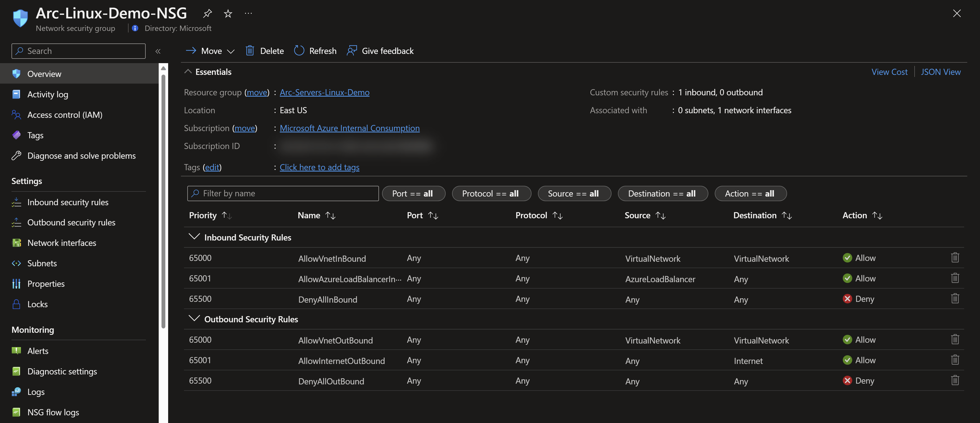The image size is (980, 423).
Task: Open the Action == all filter
Action: pyautogui.click(x=750, y=194)
